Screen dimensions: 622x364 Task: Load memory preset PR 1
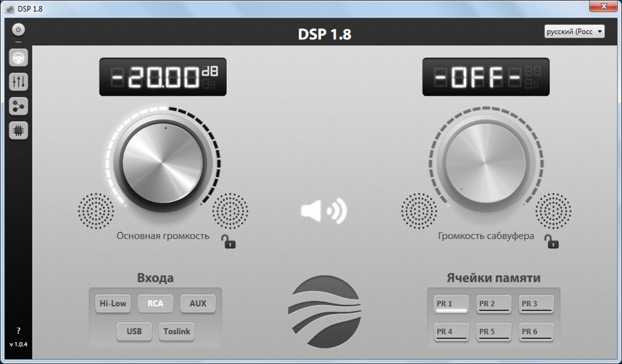pyautogui.click(x=451, y=304)
